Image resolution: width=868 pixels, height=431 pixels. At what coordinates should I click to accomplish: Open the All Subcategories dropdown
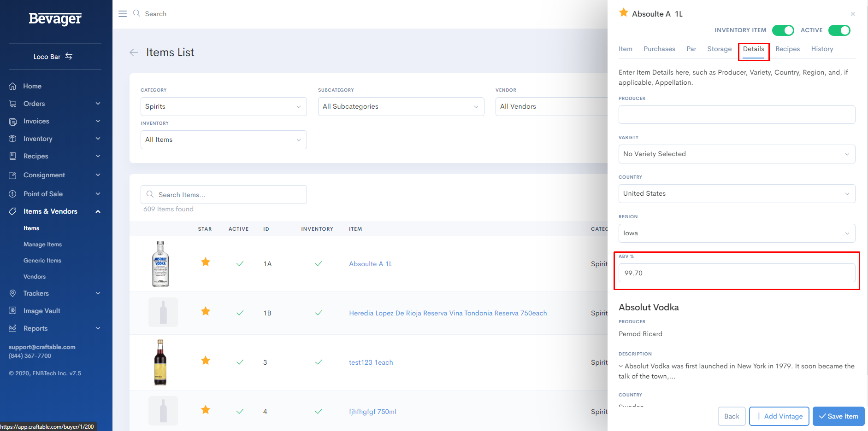pos(401,106)
